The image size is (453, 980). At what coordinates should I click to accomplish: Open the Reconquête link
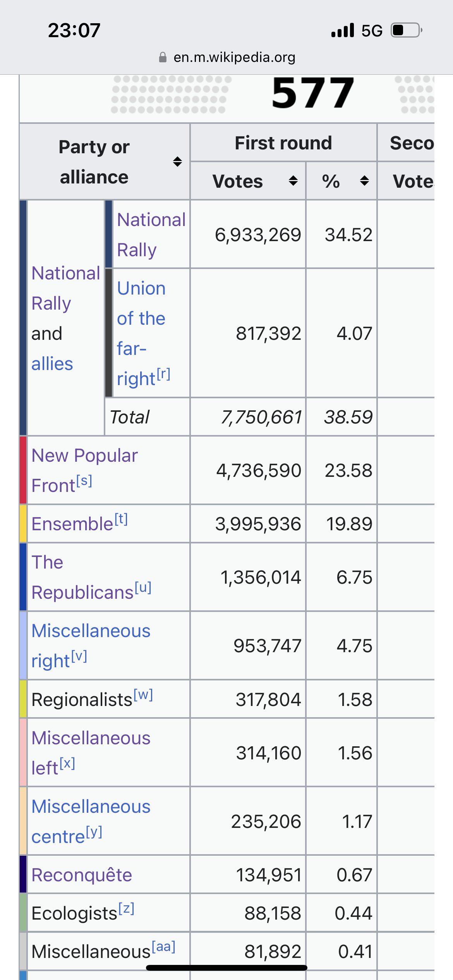pos(82,875)
